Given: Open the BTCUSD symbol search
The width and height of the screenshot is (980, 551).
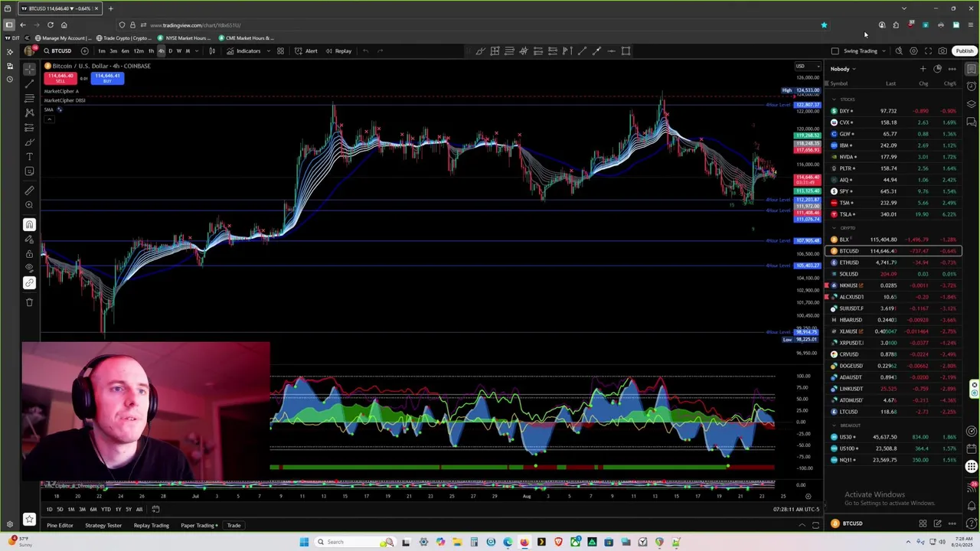Looking at the screenshot, I should pos(58,51).
